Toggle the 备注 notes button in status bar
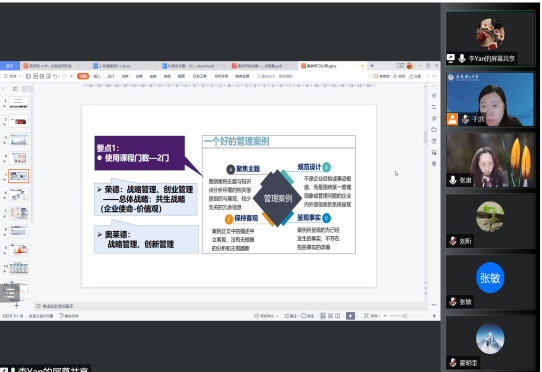This screenshot has height=372, width=542. [291, 316]
